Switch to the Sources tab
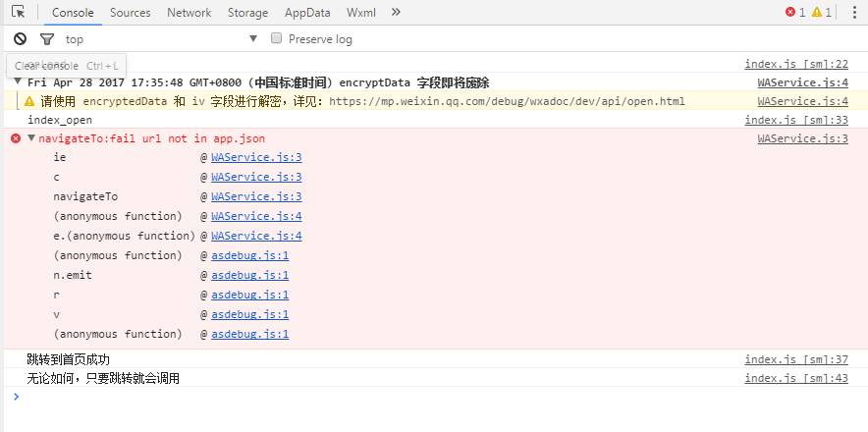The image size is (868, 432). (x=130, y=13)
